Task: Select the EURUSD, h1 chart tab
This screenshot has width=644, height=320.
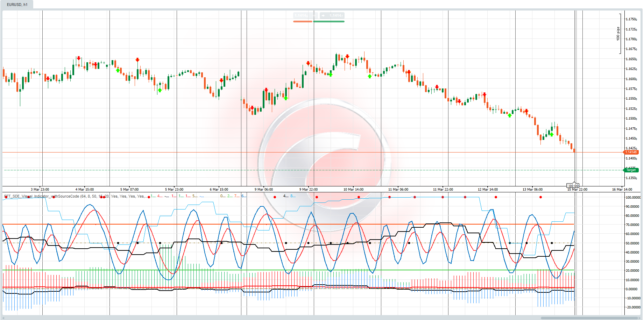Action: [17, 5]
